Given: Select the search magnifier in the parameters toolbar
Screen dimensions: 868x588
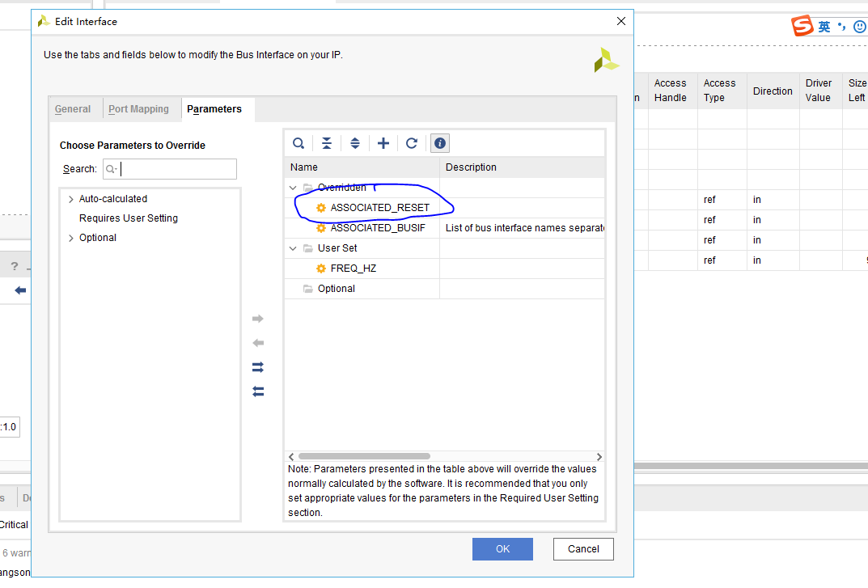Looking at the screenshot, I should click(299, 143).
